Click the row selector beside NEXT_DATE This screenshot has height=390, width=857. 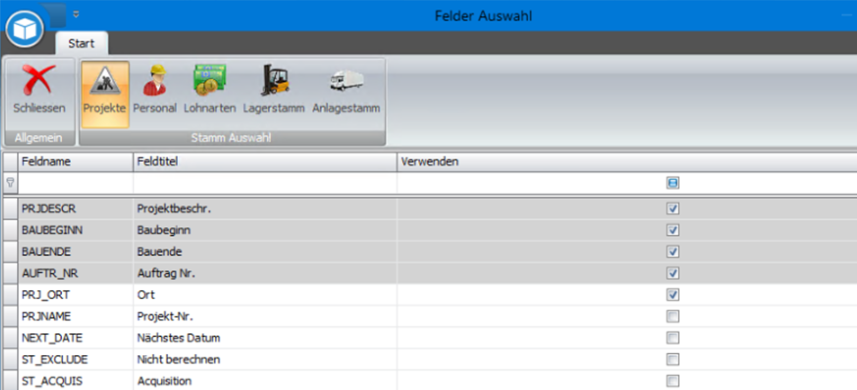pyautogui.click(x=10, y=338)
